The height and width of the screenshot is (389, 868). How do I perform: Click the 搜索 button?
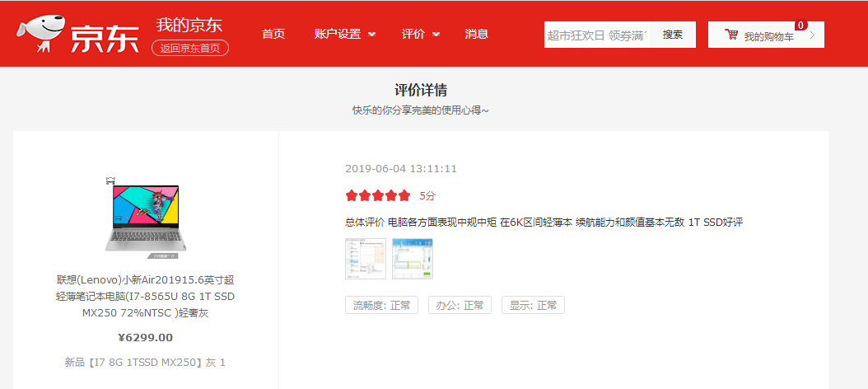[x=673, y=35]
